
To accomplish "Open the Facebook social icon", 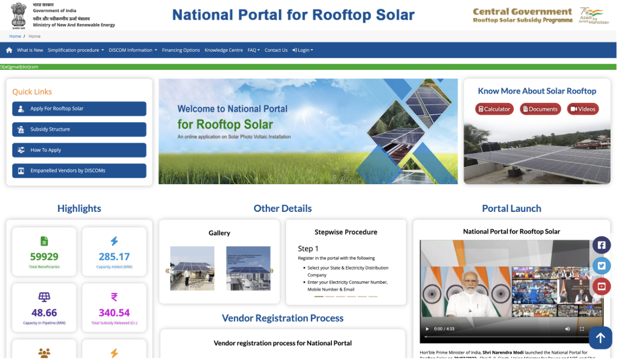I will [602, 245].
